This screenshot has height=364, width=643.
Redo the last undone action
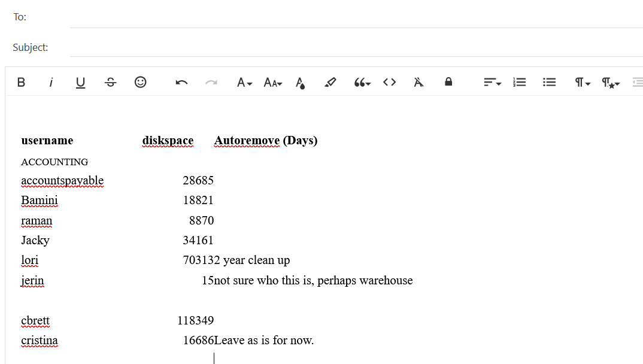(211, 82)
